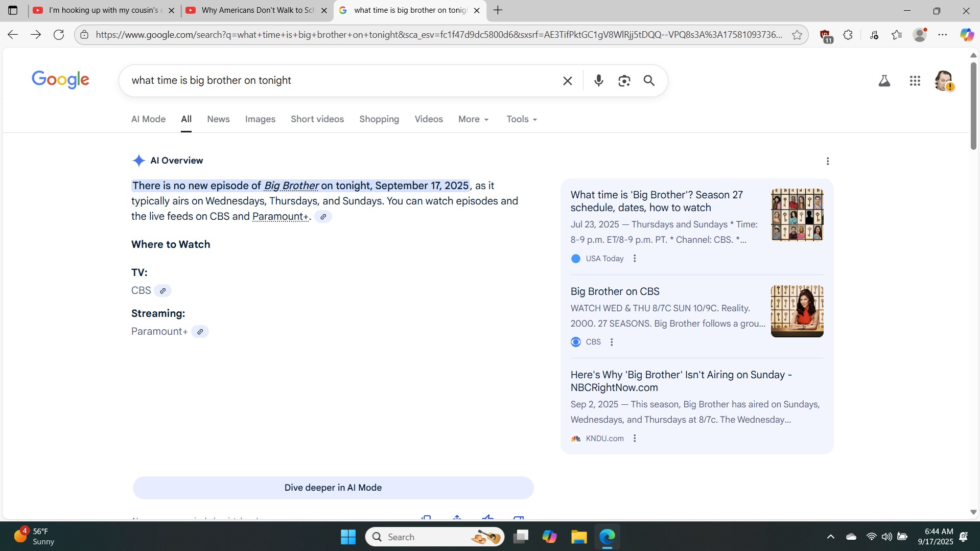Open Wi-Fi network tray icon
Screen dimensions: 980x551
coord(871,537)
